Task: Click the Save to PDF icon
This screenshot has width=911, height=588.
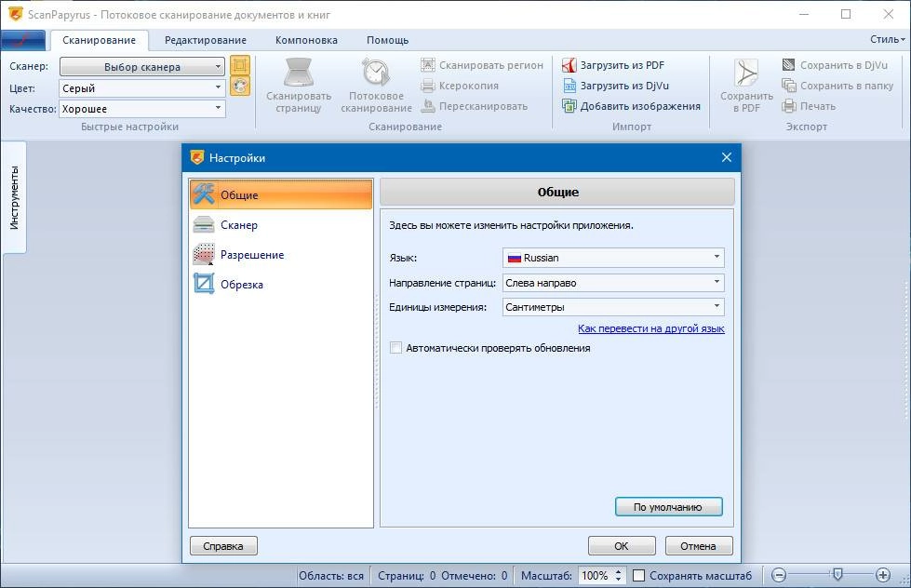Action: pos(746,73)
